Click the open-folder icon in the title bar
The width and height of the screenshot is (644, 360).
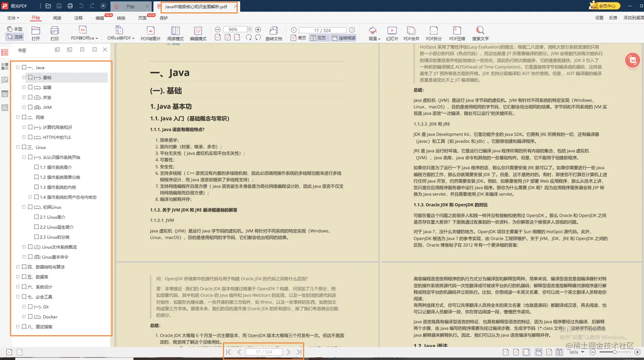point(48,6)
